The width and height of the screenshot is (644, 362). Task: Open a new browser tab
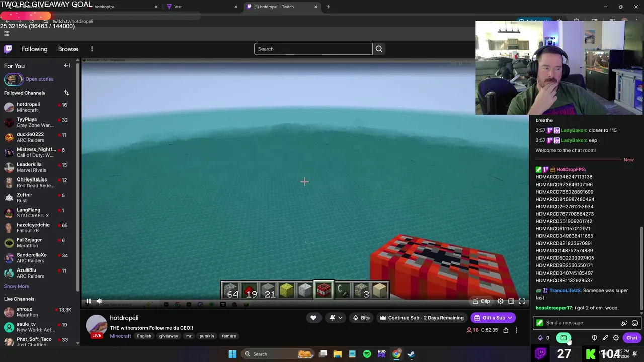(x=328, y=7)
